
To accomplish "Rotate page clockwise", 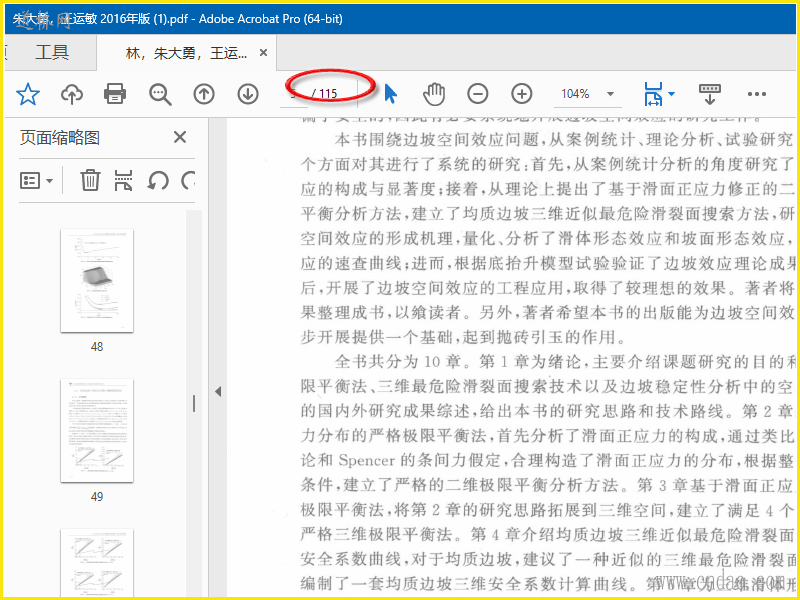I will tap(188, 180).
